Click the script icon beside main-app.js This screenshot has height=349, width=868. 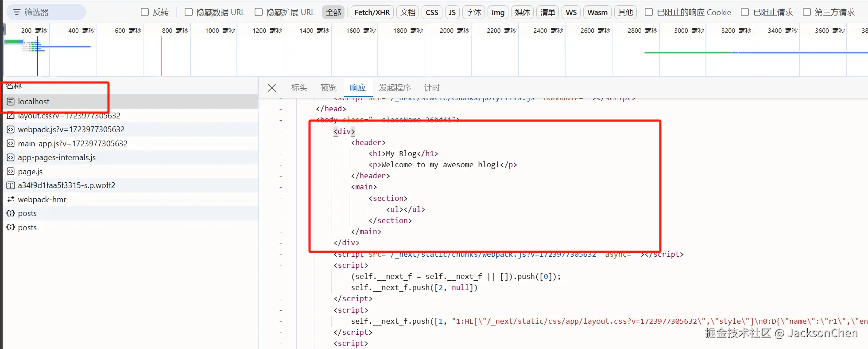tap(11, 144)
